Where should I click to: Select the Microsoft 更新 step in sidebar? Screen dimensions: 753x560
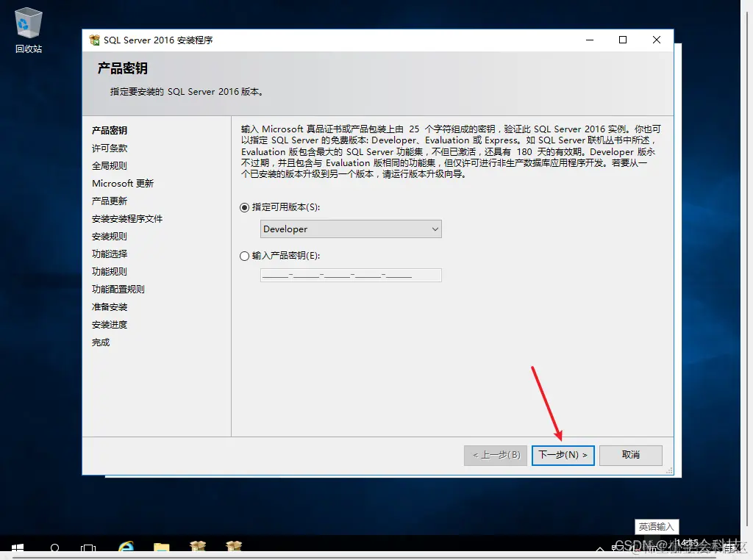[x=123, y=183]
